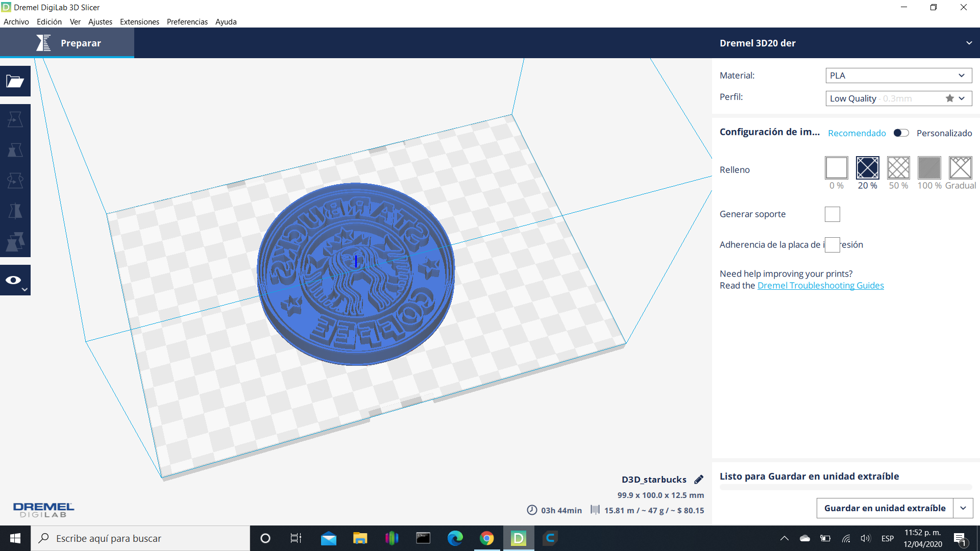Click the OneDrive cloud tray icon
Screen dimensions: 980x551
tap(805, 538)
